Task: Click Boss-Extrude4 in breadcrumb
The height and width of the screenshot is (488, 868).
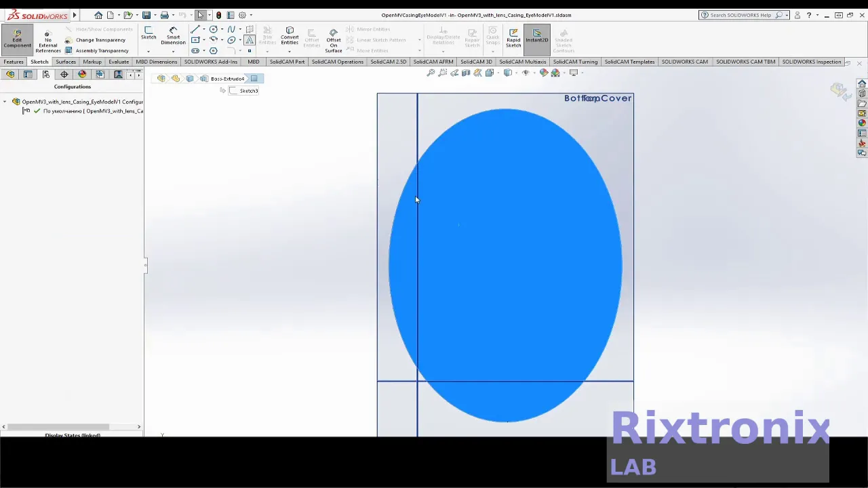Action: tap(227, 79)
